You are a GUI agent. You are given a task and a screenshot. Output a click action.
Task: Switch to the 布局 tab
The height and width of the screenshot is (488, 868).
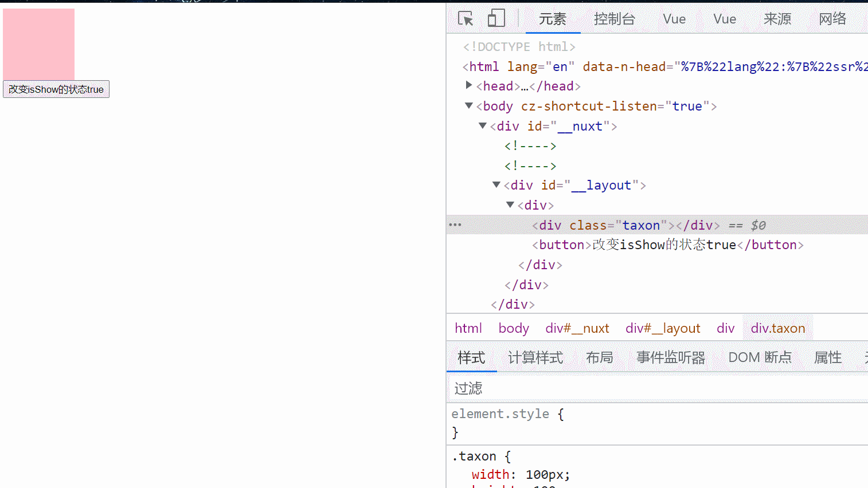pos(600,357)
